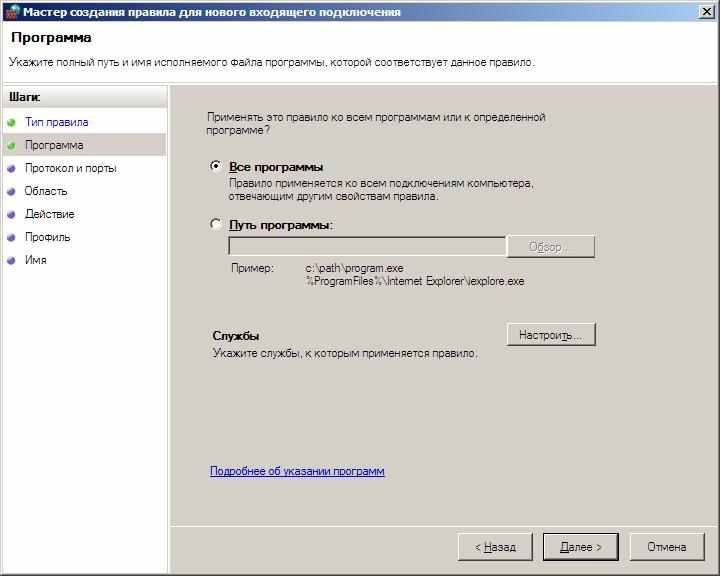Click the purple bullet beside 'Профиль'
720x576 pixels.
pyautogui.click(x=11, y=237)
